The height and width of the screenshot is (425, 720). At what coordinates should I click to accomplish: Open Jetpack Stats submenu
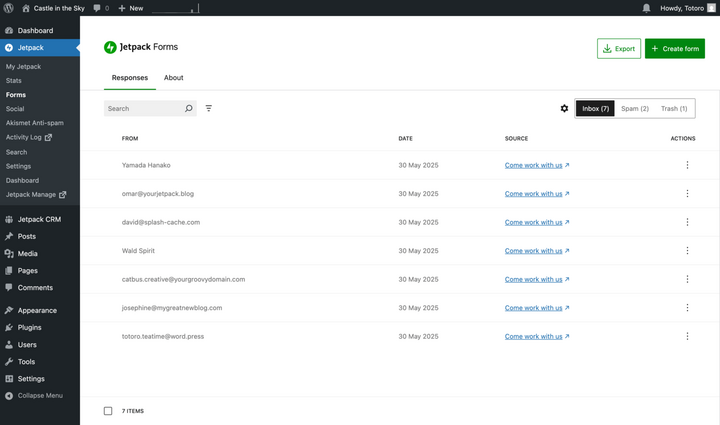[14, 81]
